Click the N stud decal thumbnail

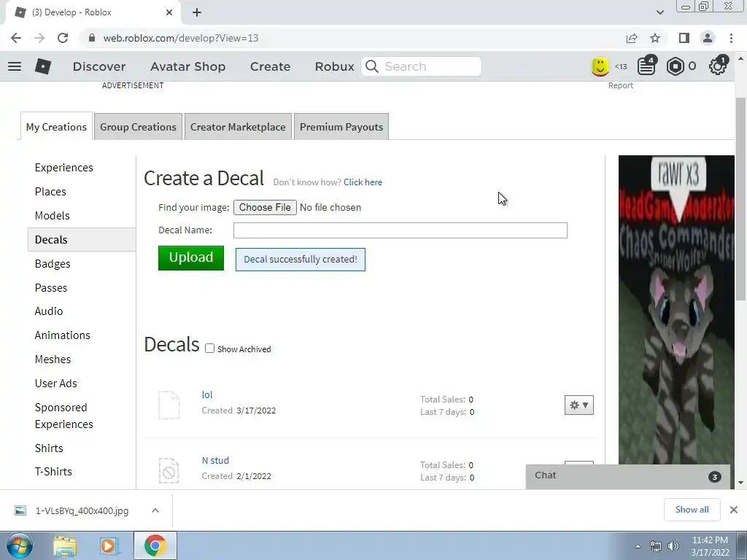pyautogui.click(x=169, y=470)
